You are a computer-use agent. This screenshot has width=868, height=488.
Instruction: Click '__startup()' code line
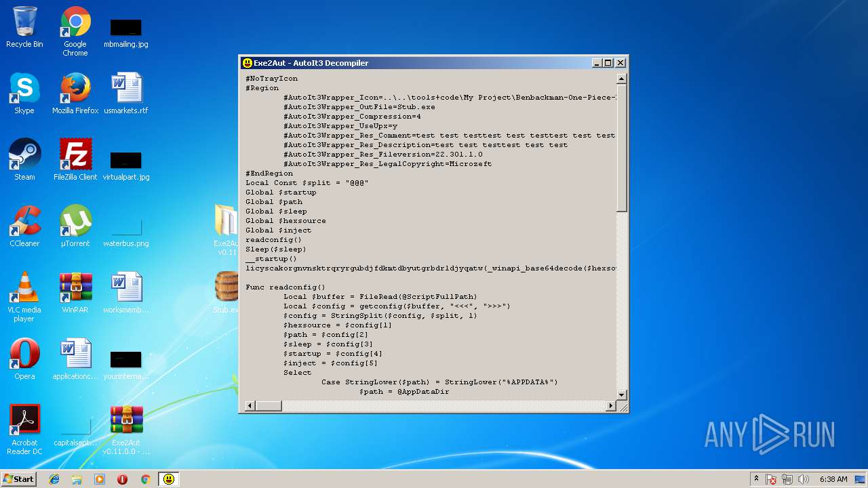click(271, 259)
